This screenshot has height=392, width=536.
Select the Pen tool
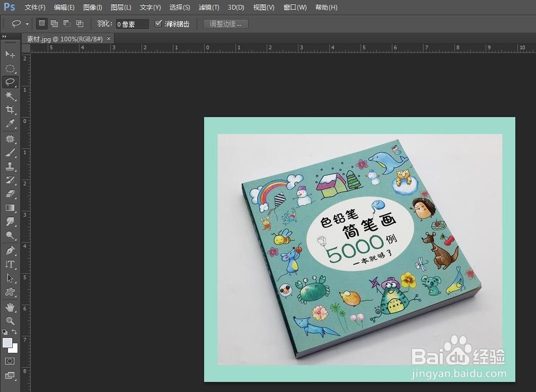tap(10, 250)
